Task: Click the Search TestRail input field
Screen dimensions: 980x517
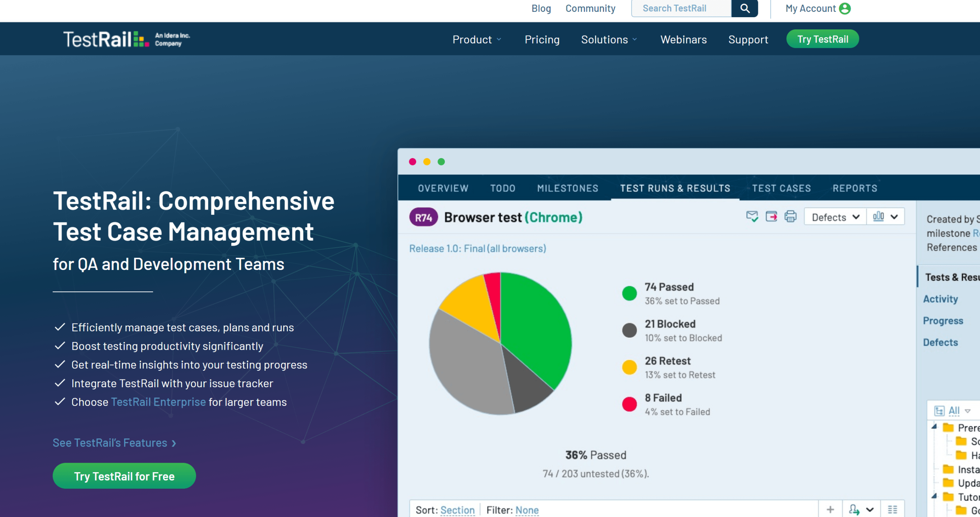Action: (681, 8)
